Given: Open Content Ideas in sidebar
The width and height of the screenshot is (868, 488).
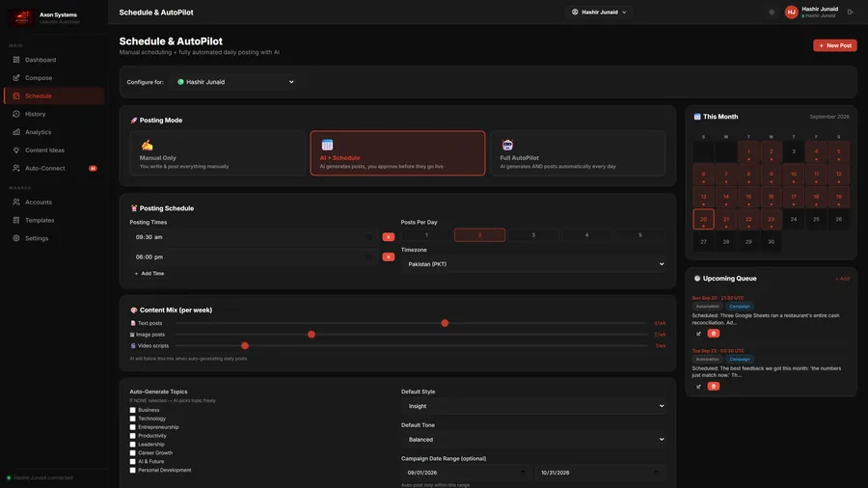Looking at the screenshot, I should coord(54,149).
